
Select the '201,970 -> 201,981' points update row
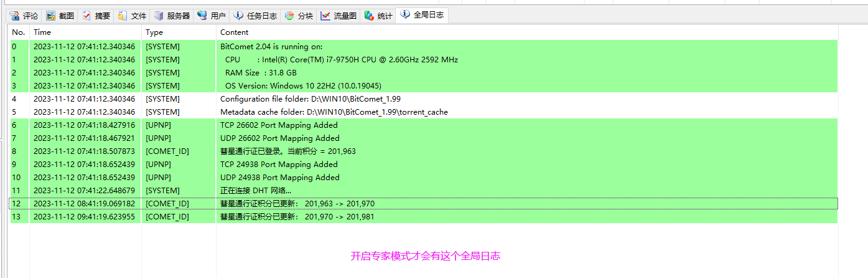click(x=424, y=217)
